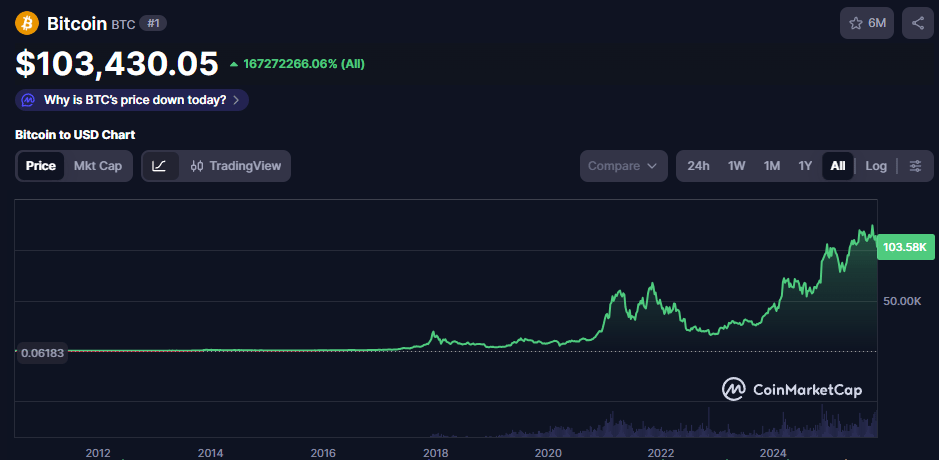Set chart range to 1M
The height and width of the screenshot is (460, 939).
pyautogui.click(x=772, y=166)
